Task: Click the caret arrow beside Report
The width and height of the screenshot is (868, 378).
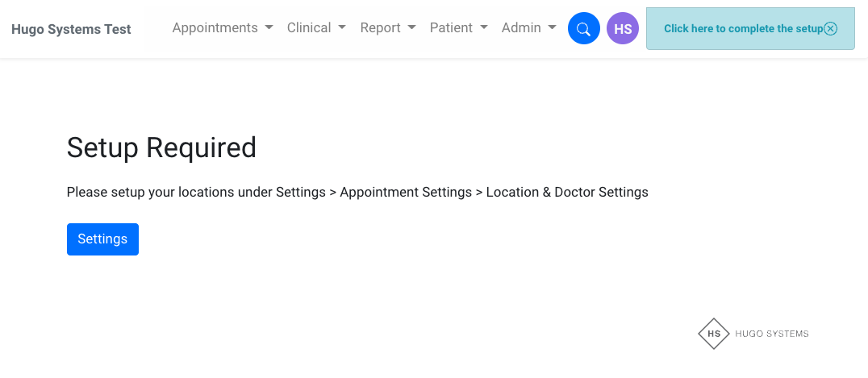Action: point(411,27)
